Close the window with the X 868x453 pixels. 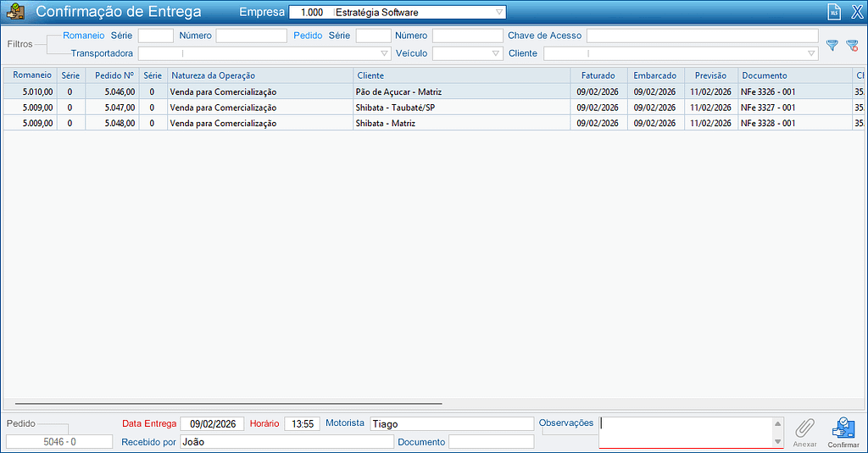[857, 12]
